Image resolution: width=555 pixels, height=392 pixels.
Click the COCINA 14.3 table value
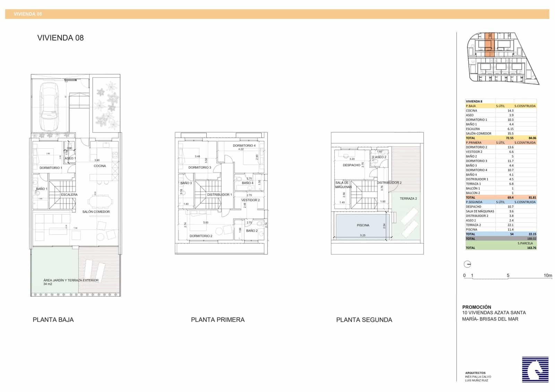point(510,111)
